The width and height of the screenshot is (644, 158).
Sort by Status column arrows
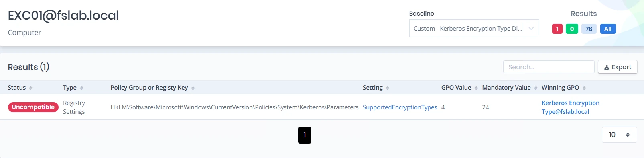30,88
